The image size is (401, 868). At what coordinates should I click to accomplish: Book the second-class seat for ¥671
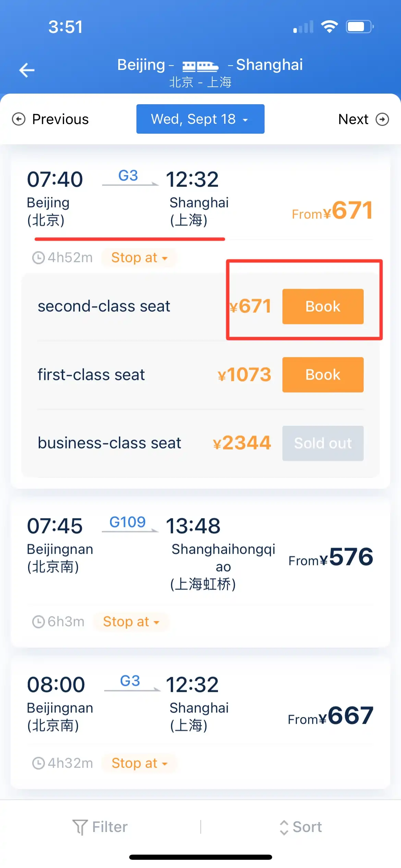(323, 306)
